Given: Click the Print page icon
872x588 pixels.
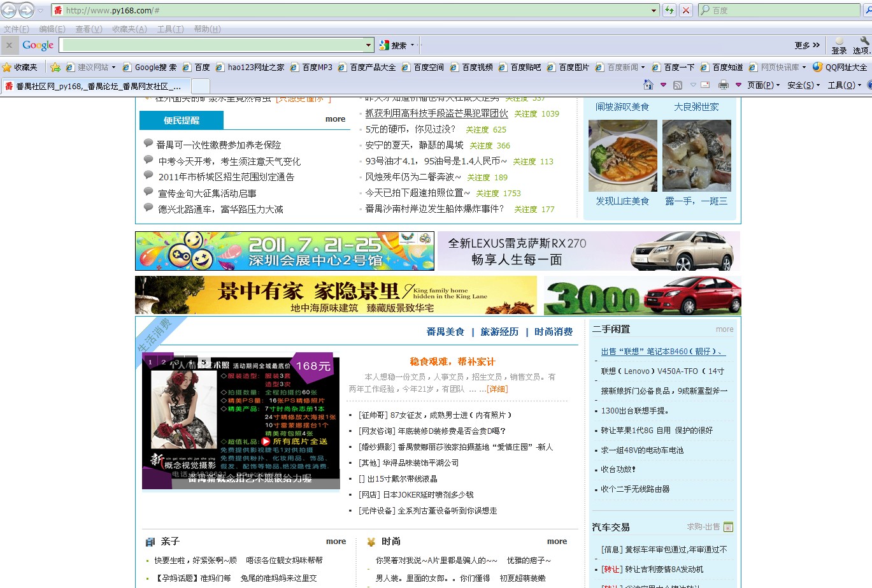Looking at the screenshot, I should (723, 85).
